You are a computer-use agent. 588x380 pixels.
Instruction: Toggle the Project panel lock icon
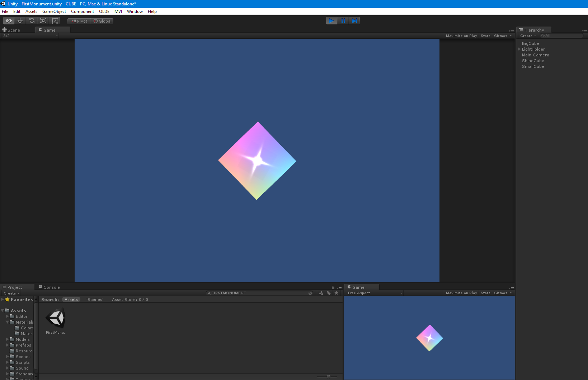click(x=333, y=288)
